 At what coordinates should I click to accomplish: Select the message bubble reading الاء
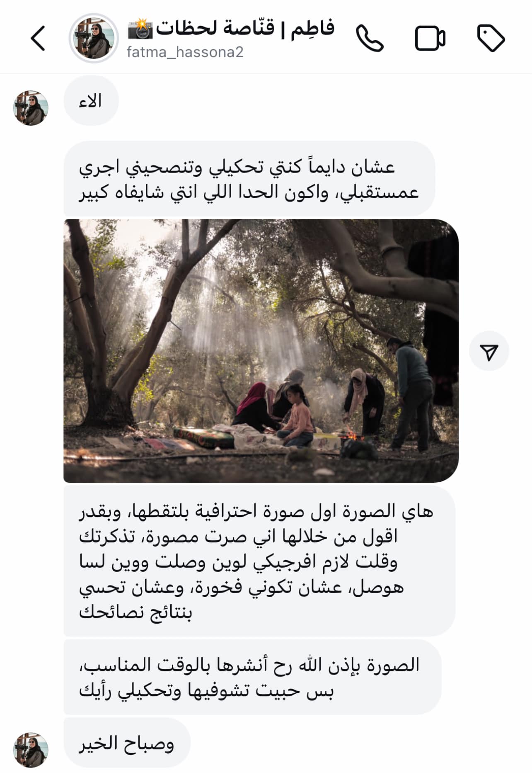click(x=91, y=101)
